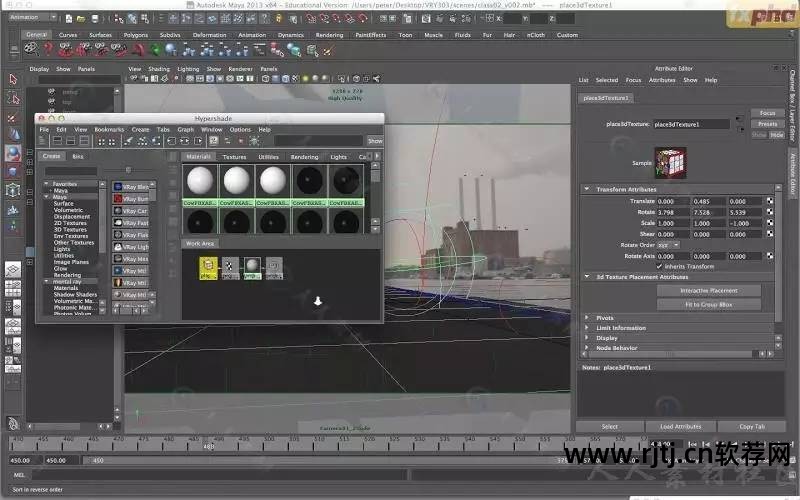The image size is (800, 500).
Task: Click the Rotate row connection checker button
Action: pyautogui.click(x=770, y=212)
